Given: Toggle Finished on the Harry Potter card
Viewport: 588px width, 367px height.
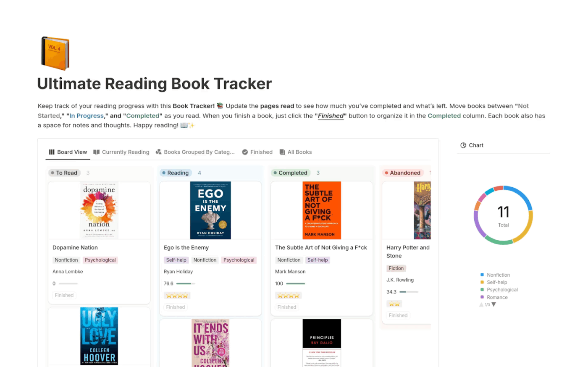Looking at the screenshot, I should click(398, 315).
